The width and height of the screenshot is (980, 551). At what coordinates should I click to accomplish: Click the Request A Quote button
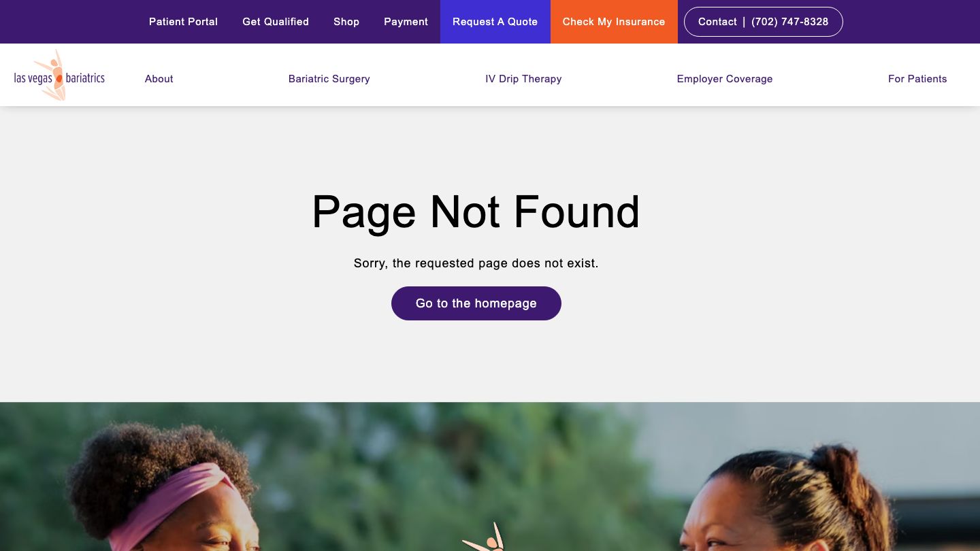coord(495,22)
